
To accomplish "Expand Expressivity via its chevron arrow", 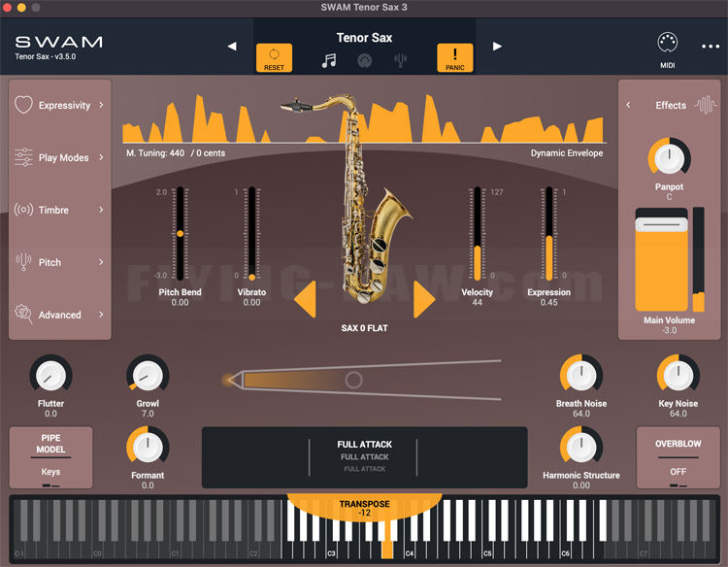I will (x=101, y=105).
